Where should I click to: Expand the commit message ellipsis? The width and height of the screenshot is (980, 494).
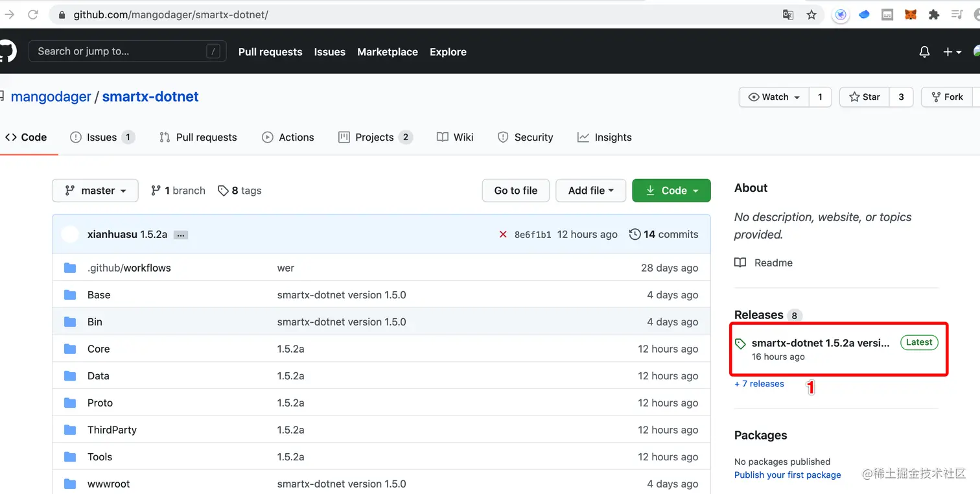(x=181, y=235)
